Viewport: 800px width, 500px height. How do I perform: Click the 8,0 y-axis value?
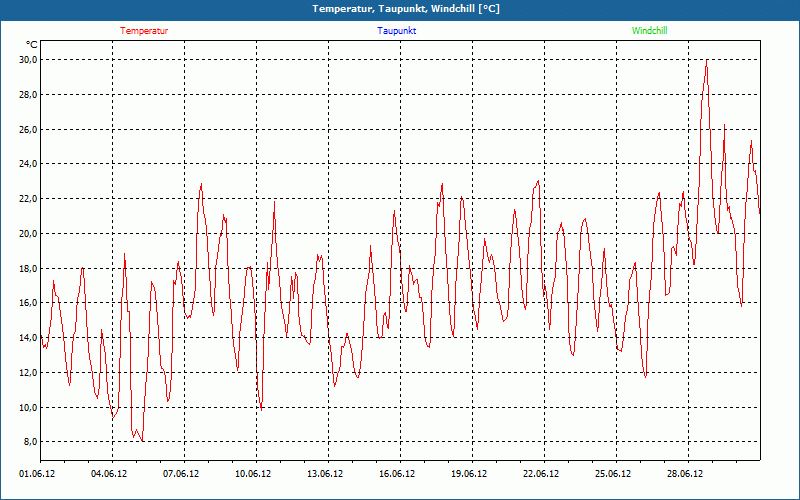click(31, 442)
